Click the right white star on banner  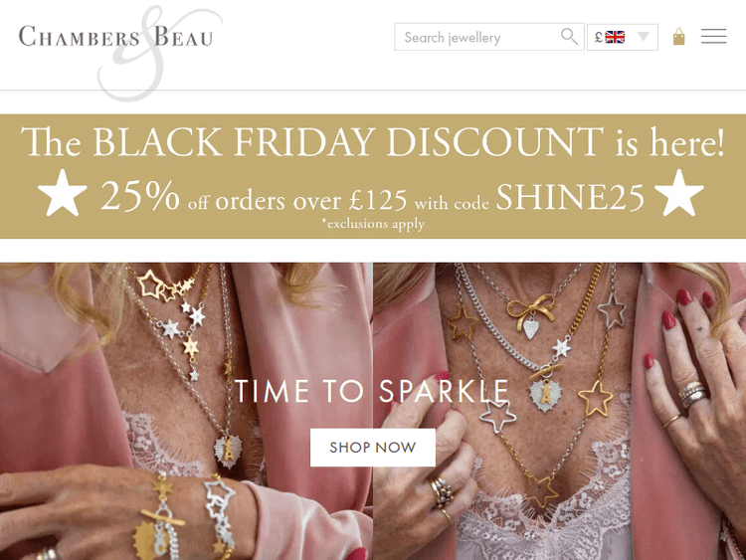(679, 193)
